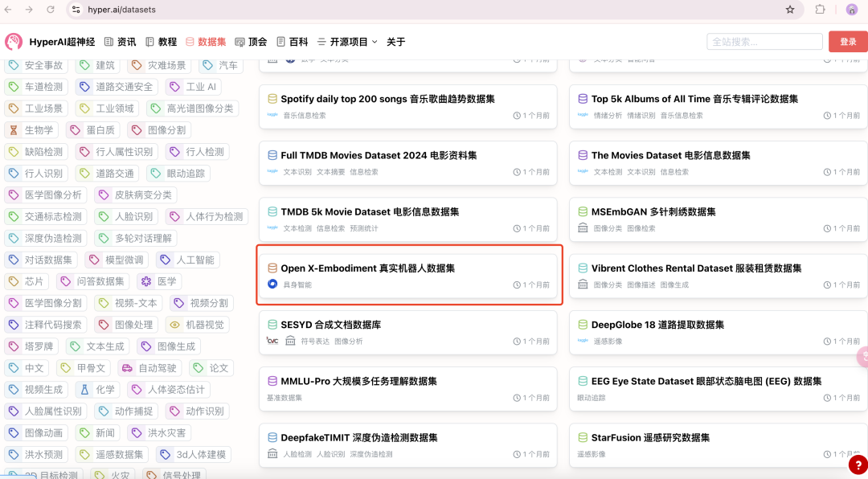
Task: Go to the 百科 navigation item
Action: point(293,42)
